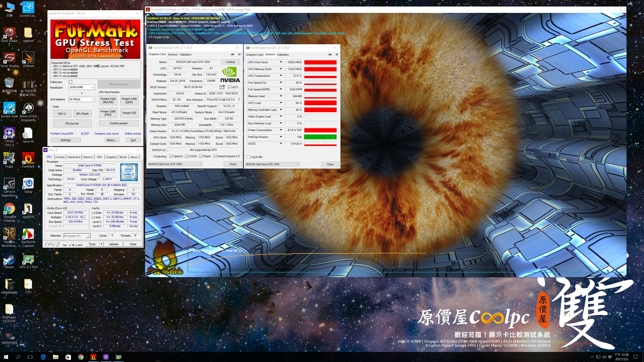Screen dimensions: 644x362
Task: Toggle the OpenCL checkbox in GPU-Z
Action: click(x=171, y=156)
